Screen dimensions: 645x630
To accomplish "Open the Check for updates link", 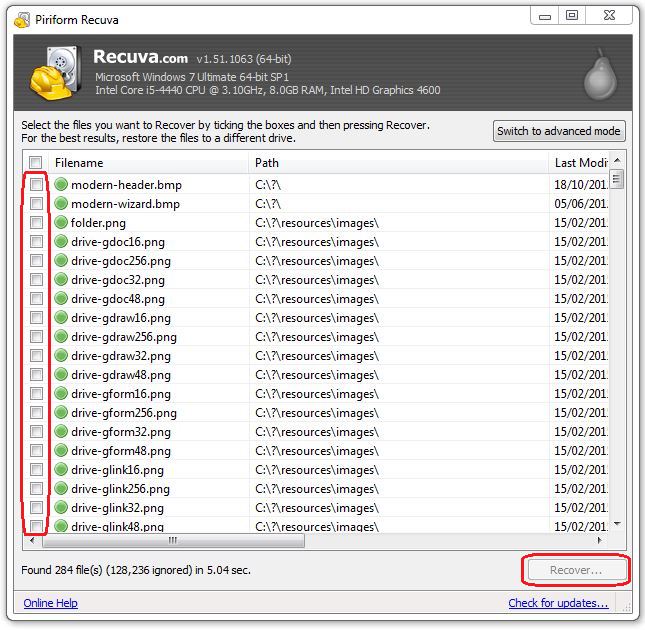I will (558, 603).
